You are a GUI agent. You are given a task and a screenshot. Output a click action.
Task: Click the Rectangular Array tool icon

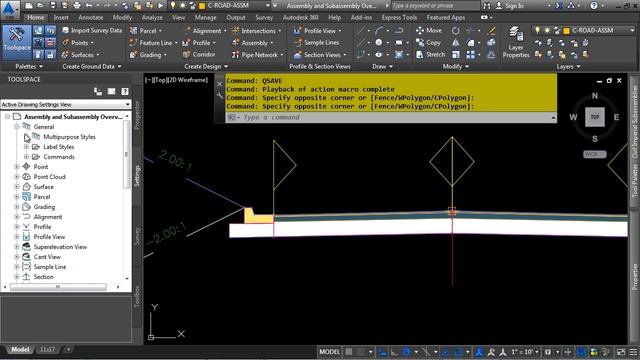click(x=471, y=54)
